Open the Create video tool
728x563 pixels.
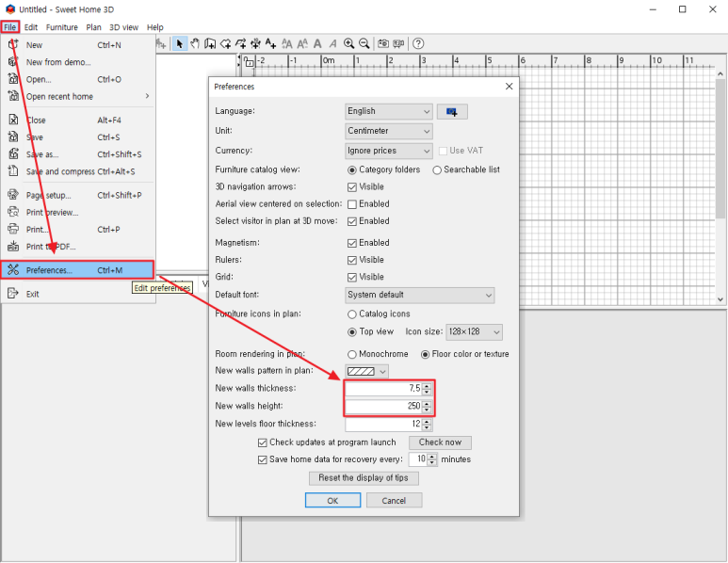[398, 43]
